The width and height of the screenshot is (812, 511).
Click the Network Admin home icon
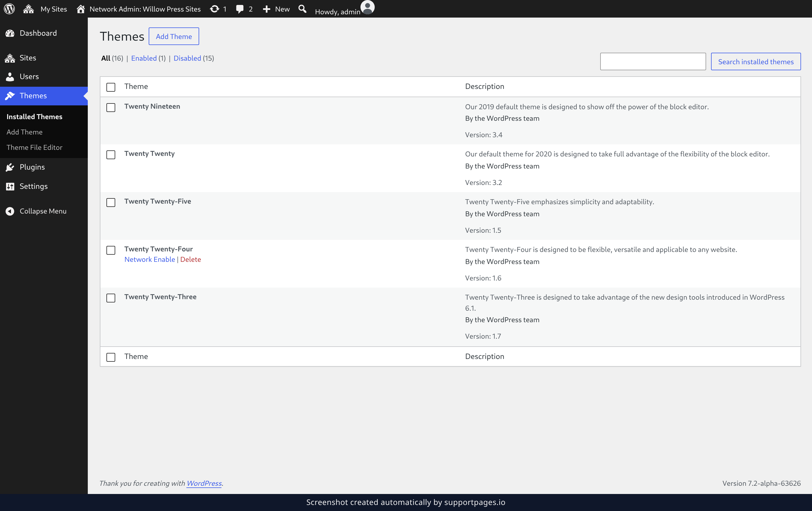[x=81, y=9]
